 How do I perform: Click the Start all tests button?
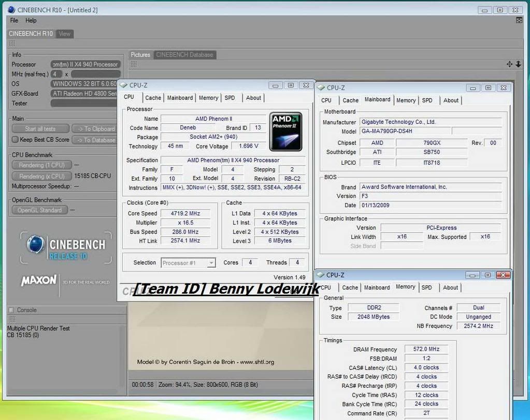point(40,129)
